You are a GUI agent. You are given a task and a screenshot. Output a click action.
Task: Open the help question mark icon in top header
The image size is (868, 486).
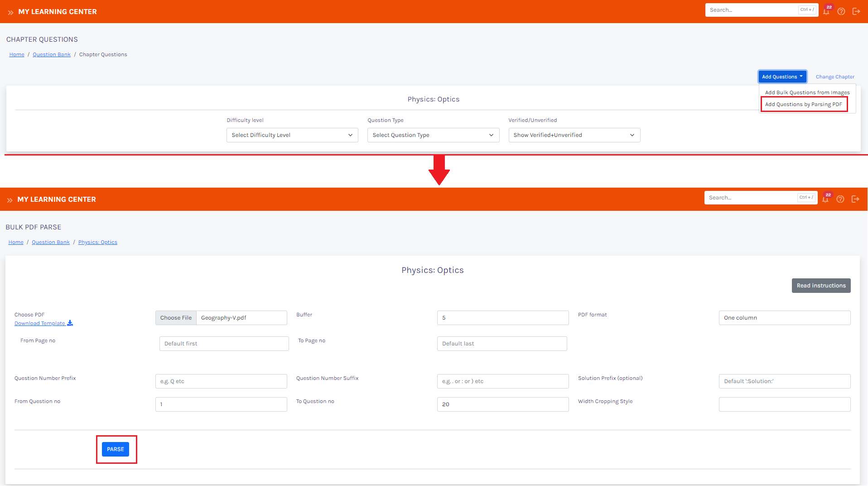(841, 12)
